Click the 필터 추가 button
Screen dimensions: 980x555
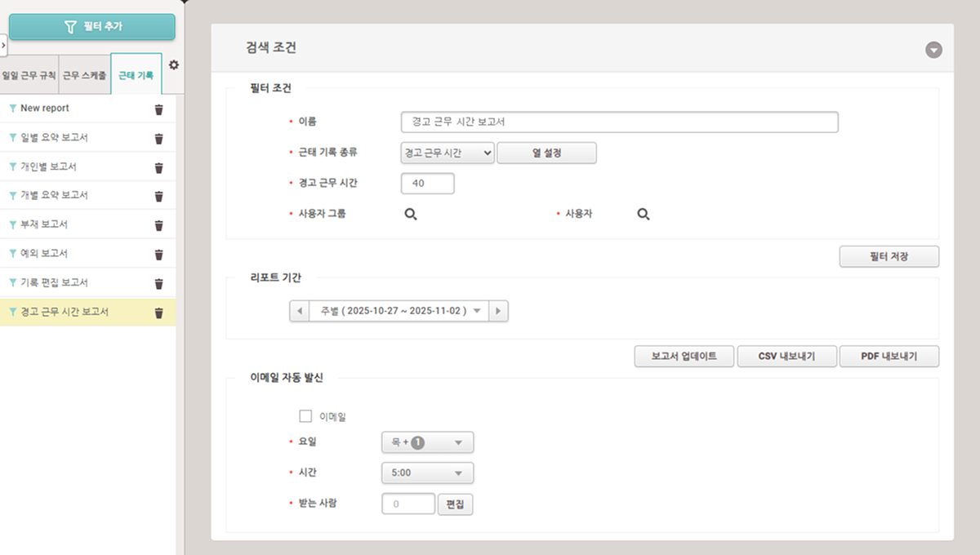pos(92,27)
